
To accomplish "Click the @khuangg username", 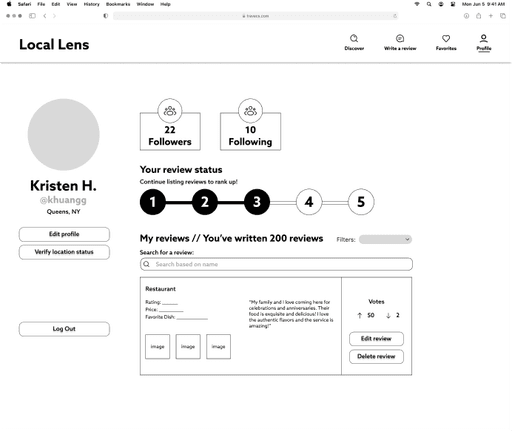I will click(63, 200).
